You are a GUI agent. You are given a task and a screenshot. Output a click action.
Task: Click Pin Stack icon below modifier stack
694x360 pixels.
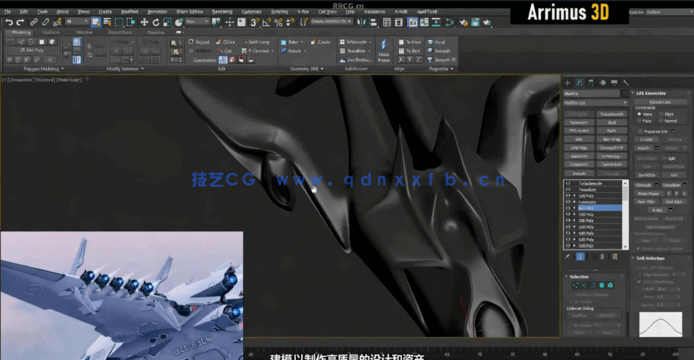point(567,256)
